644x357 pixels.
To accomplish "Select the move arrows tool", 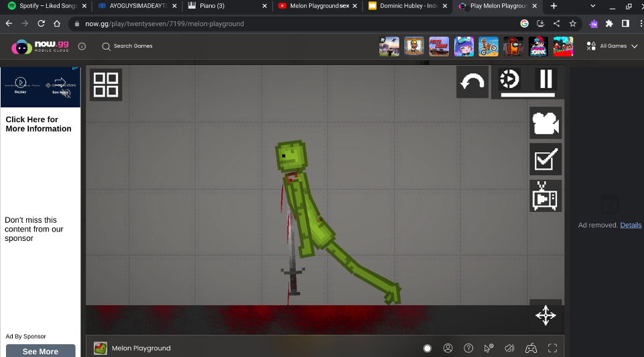I will tap(545, 315).
